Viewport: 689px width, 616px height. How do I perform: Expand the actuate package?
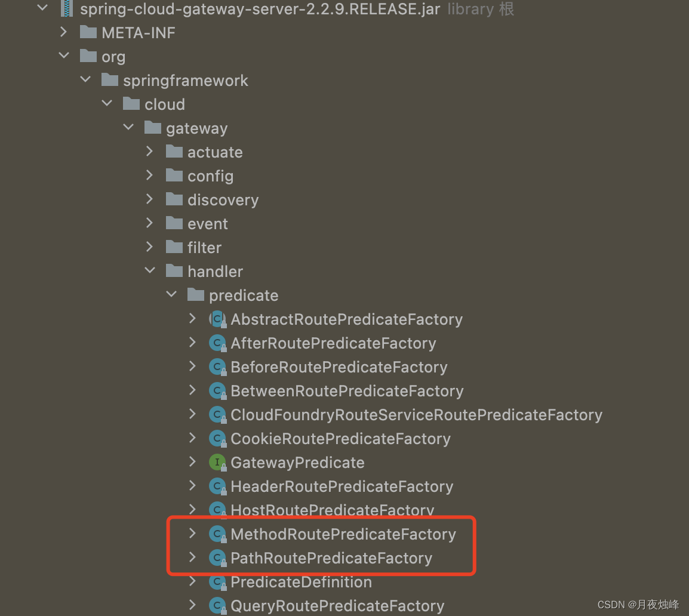click(149, 151)
